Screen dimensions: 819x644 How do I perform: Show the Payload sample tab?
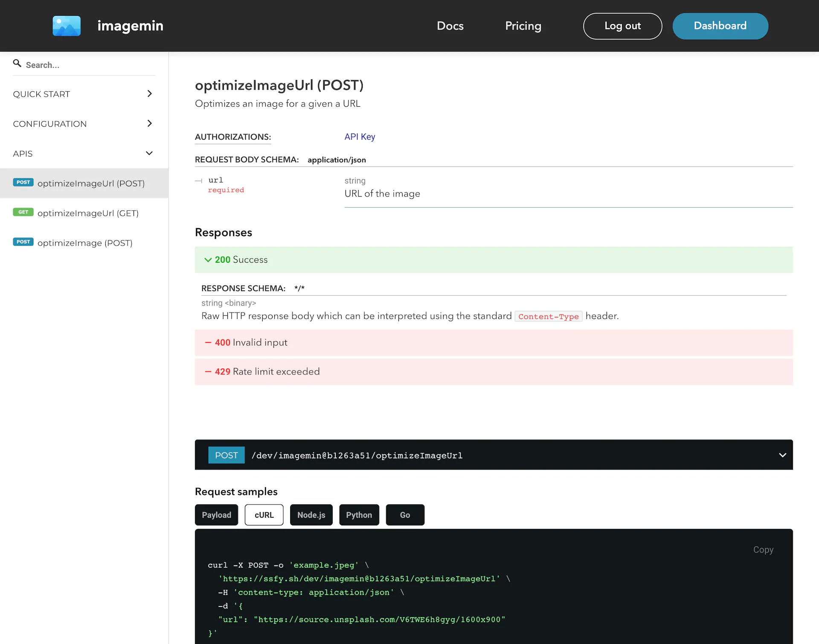[216, 515]
